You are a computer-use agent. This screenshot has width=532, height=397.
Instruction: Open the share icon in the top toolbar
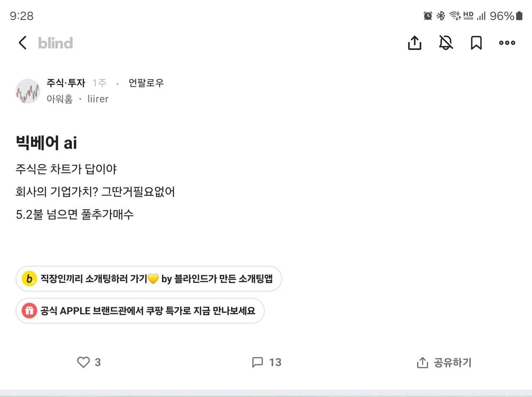coord(414,42)
